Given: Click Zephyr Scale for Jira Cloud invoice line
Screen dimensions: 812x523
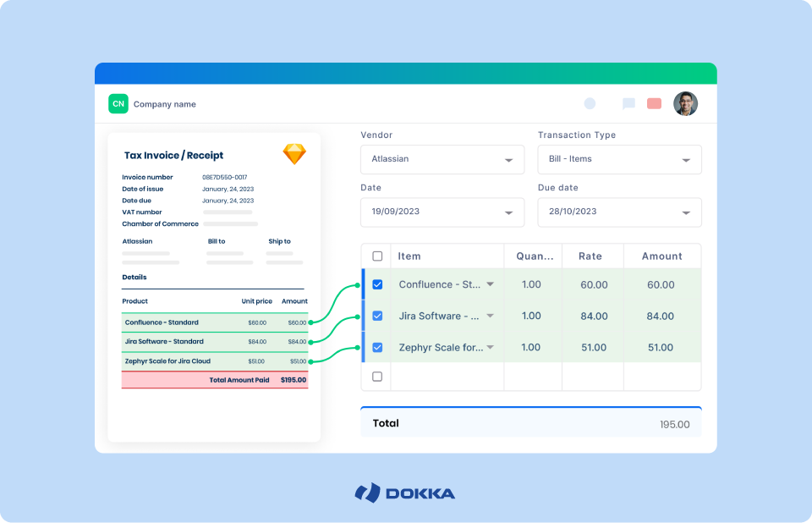Looking at the screenshot, I should click(215, 361).
